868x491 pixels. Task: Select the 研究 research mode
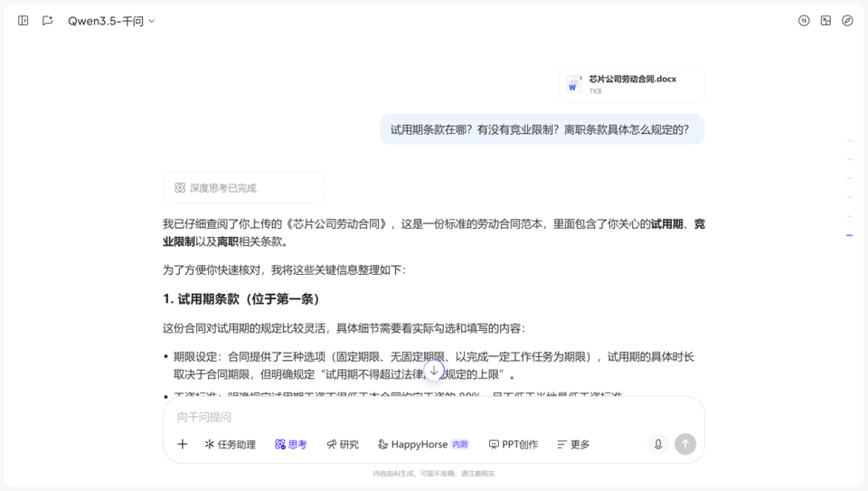[343, 444]
